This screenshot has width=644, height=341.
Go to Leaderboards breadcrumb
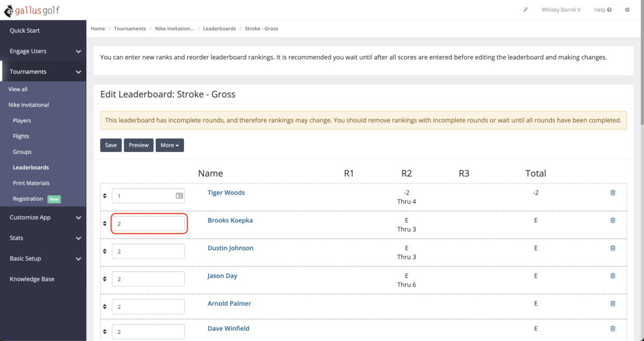tap(219, 28)
